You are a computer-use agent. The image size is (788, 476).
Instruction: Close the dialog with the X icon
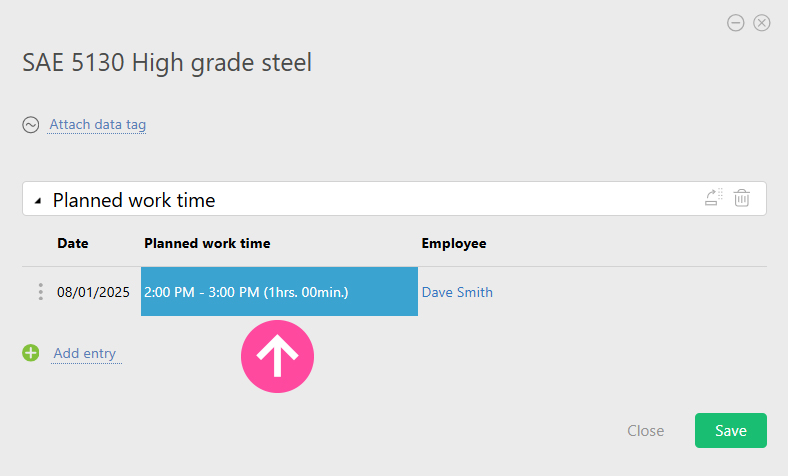point(761,23)
